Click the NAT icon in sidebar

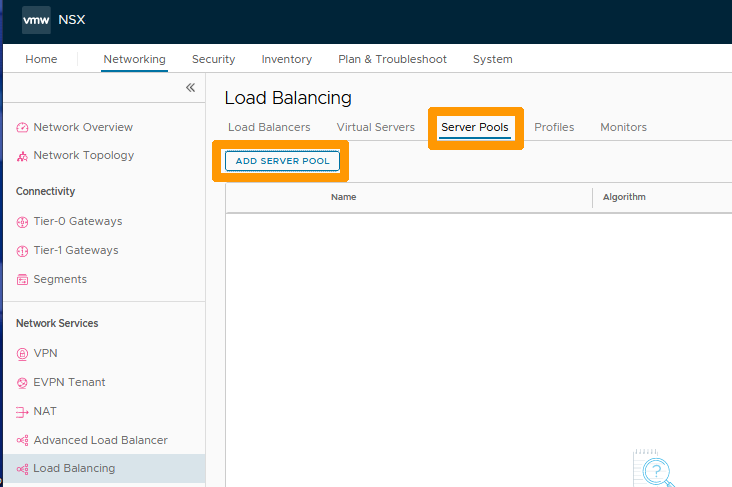[22, 412]
